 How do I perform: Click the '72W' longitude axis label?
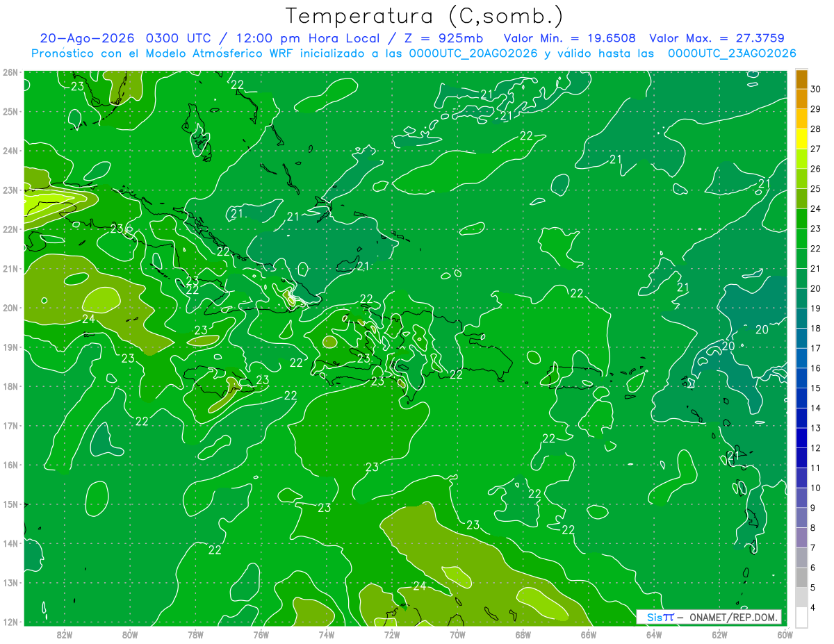tap(392, 634)
